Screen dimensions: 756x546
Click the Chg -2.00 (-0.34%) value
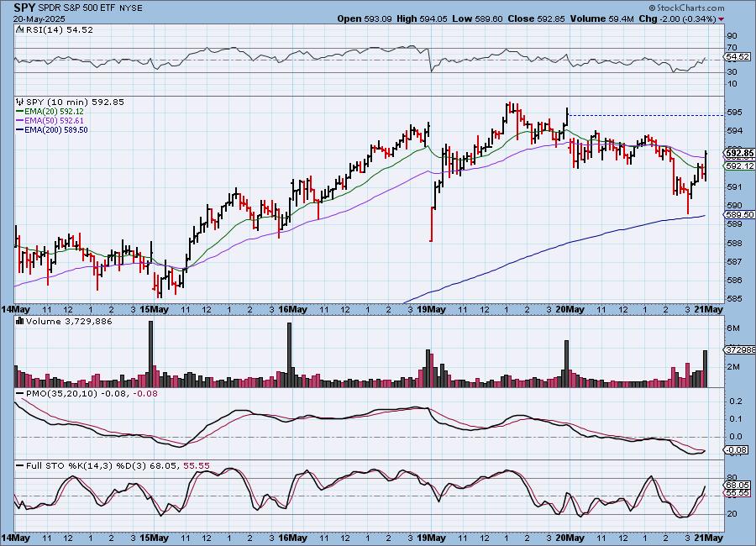click(x=677, y=18)
